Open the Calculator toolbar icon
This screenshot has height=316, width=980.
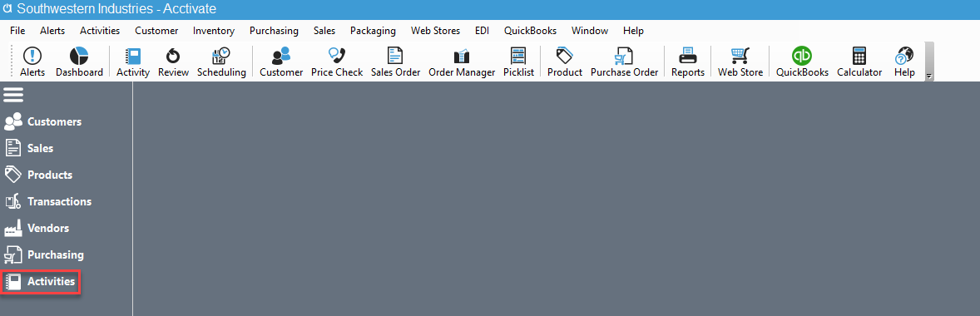[859, 62]
